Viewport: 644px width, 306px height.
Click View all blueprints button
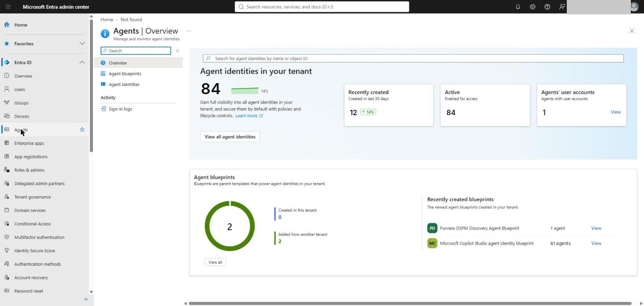215,262
